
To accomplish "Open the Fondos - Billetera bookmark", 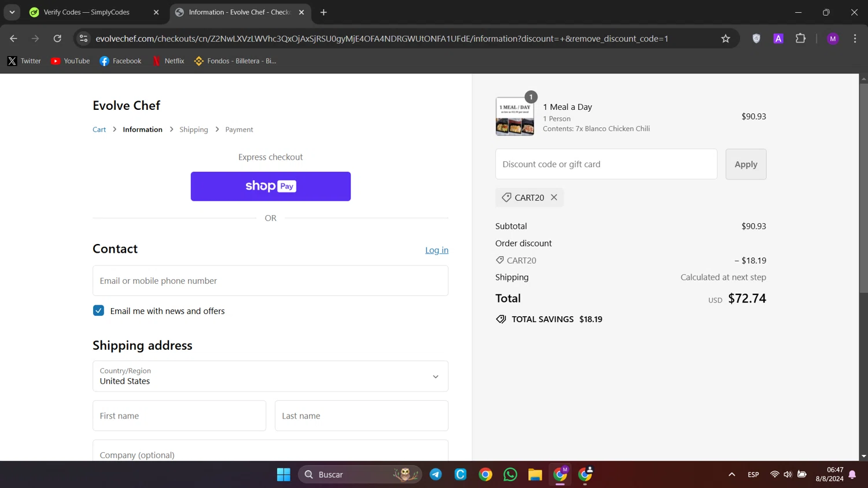I will pyautogui.click(x=235, y=61).
